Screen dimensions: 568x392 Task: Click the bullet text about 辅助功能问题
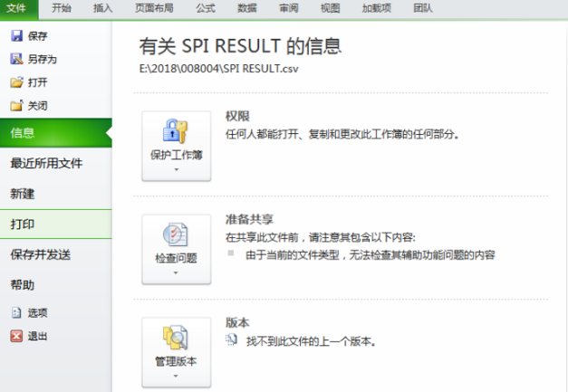tap(371, 255)
